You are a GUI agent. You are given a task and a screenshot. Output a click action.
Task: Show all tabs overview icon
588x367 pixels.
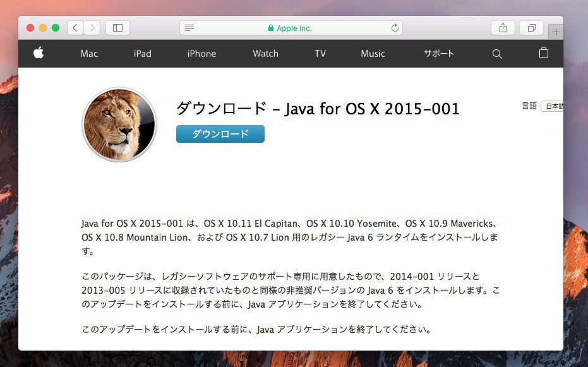531,28
